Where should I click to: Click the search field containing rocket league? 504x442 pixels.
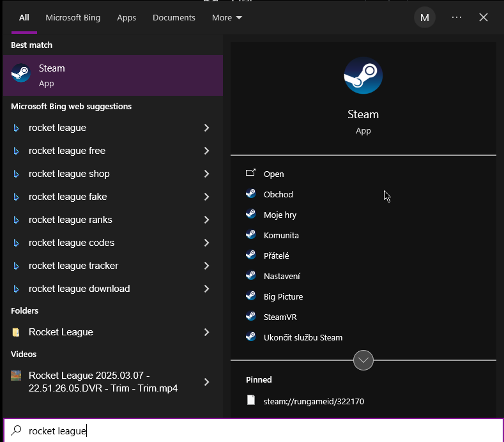pyautogui.click(x=254, y=431)
